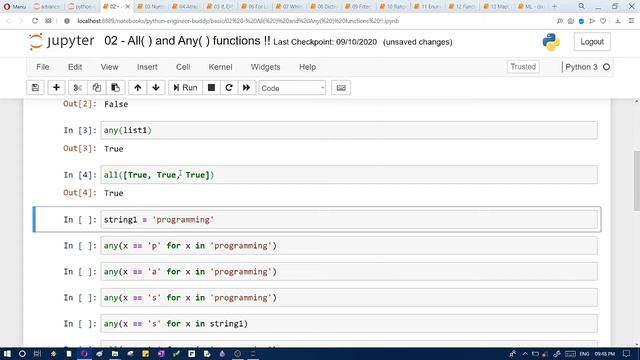Viewport: 640px width, 360px height.
Task: Paste cells below icon
Action: coord(116,88)
